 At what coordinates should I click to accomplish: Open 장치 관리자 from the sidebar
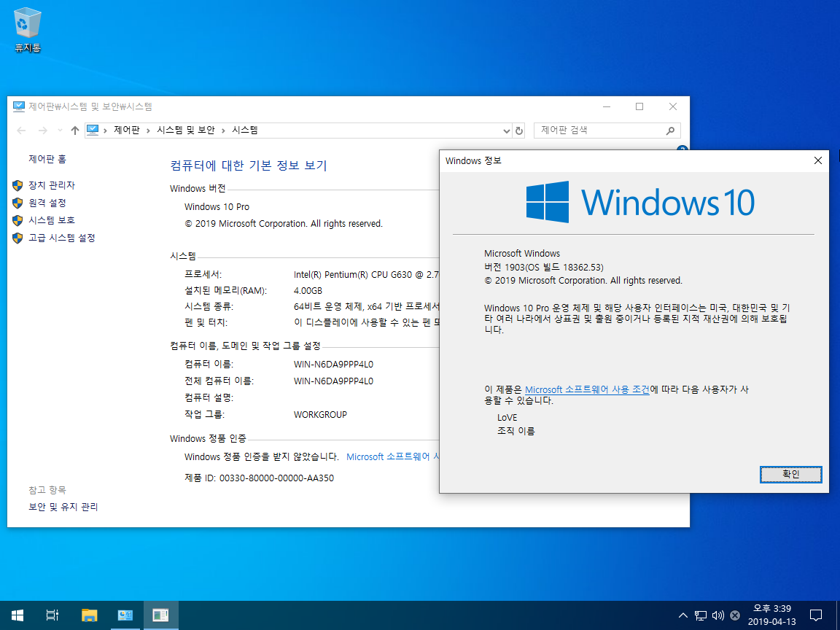coord(52,185)
